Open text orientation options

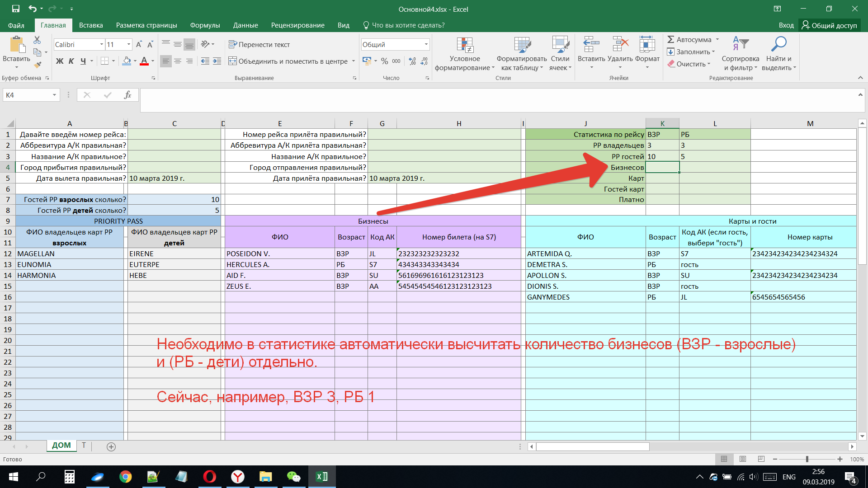click(208, 44)
